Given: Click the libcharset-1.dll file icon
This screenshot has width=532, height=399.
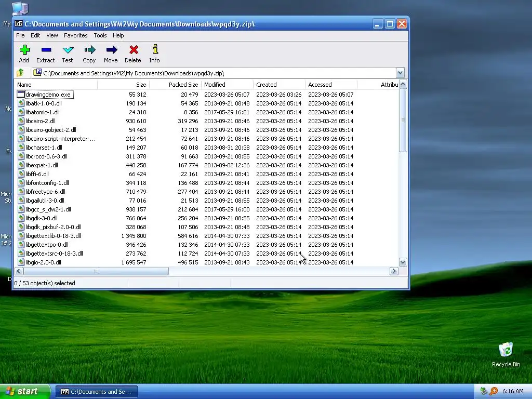Looking at the screenshot, I should [21, 147].
